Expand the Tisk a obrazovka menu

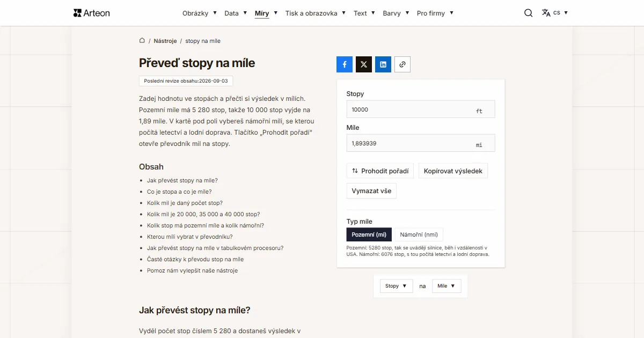coord(316,13)
